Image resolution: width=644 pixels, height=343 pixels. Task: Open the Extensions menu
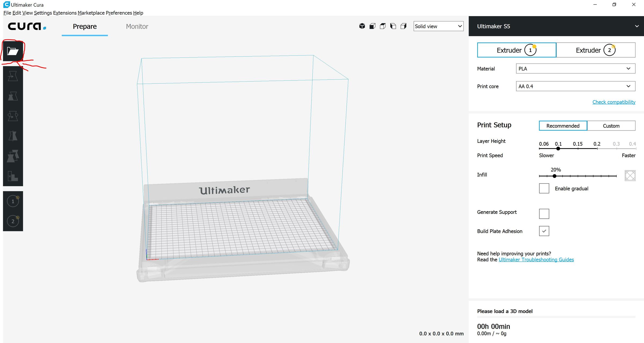(65, 13)
